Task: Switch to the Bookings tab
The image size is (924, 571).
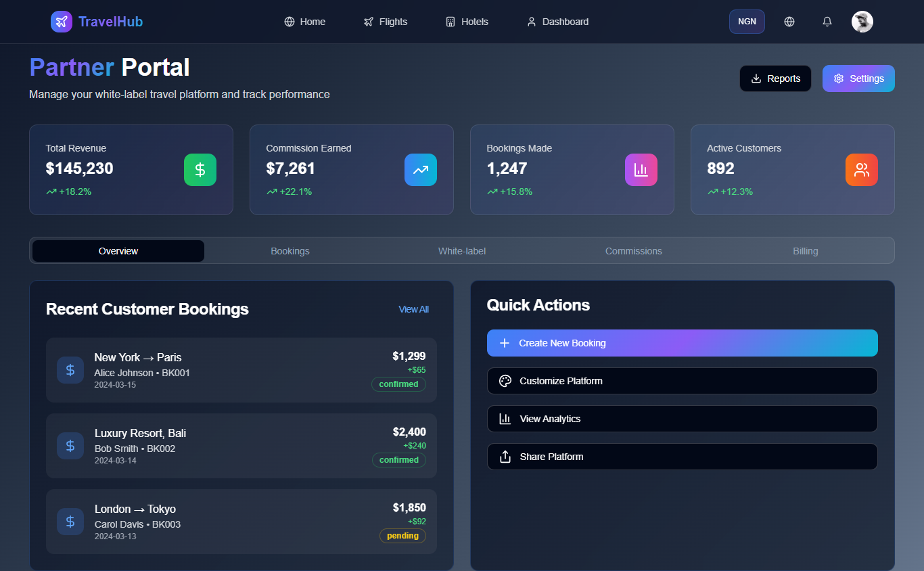Action: click(290, 251)
